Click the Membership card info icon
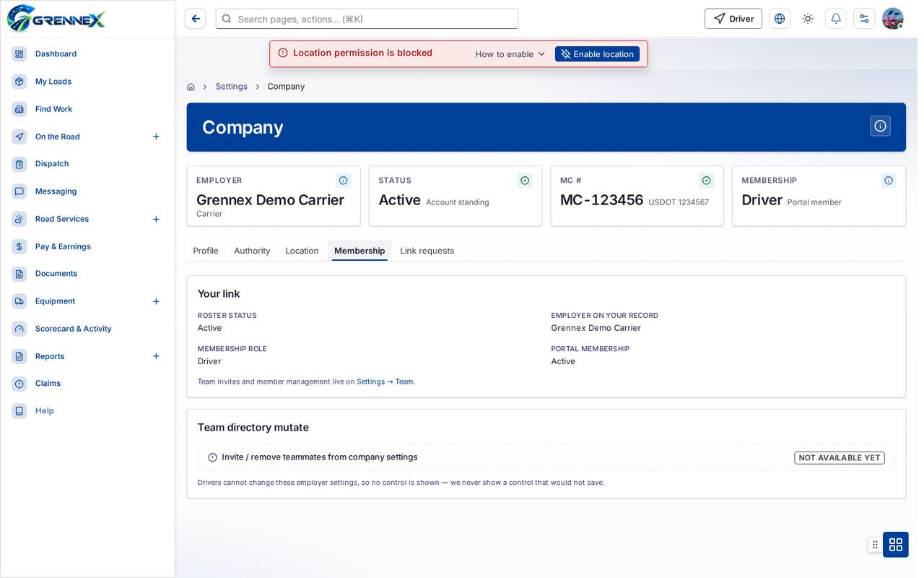This screenshot has width=924, height=578. click(x=889, y=181)
